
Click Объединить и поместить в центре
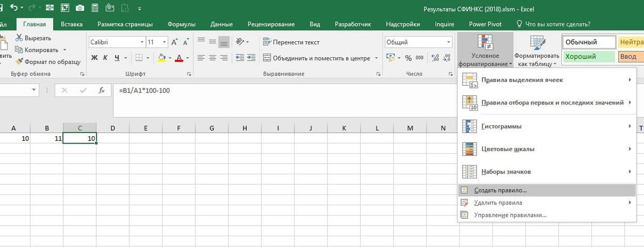pyautogui.click(x=317, y=58)
